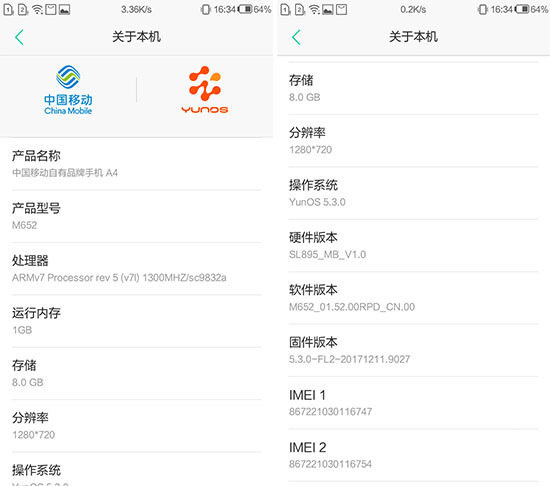This screenshot has width=550, height=486.
Task: Tap battery icon in right status bar
Action: (x=522, y=9)
